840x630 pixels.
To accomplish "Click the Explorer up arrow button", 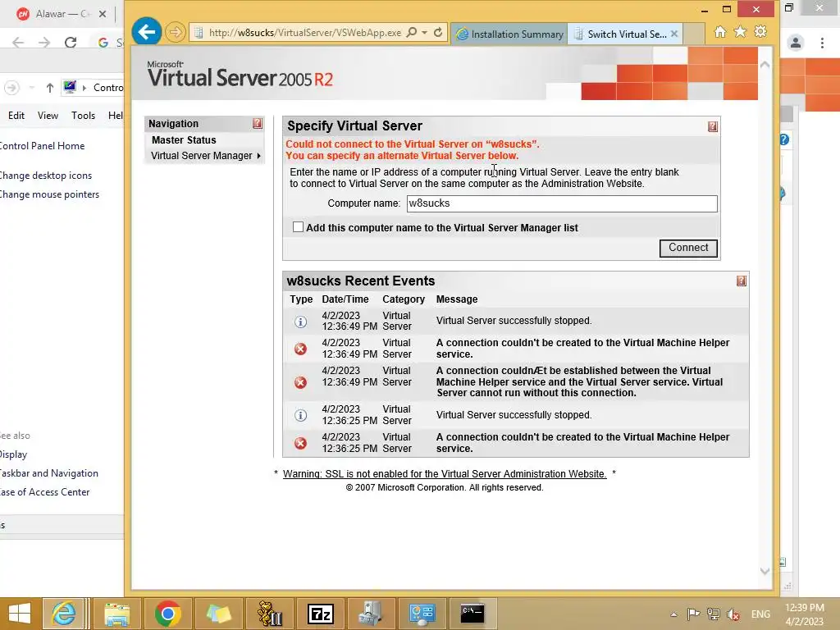I will tap(49, 87).
